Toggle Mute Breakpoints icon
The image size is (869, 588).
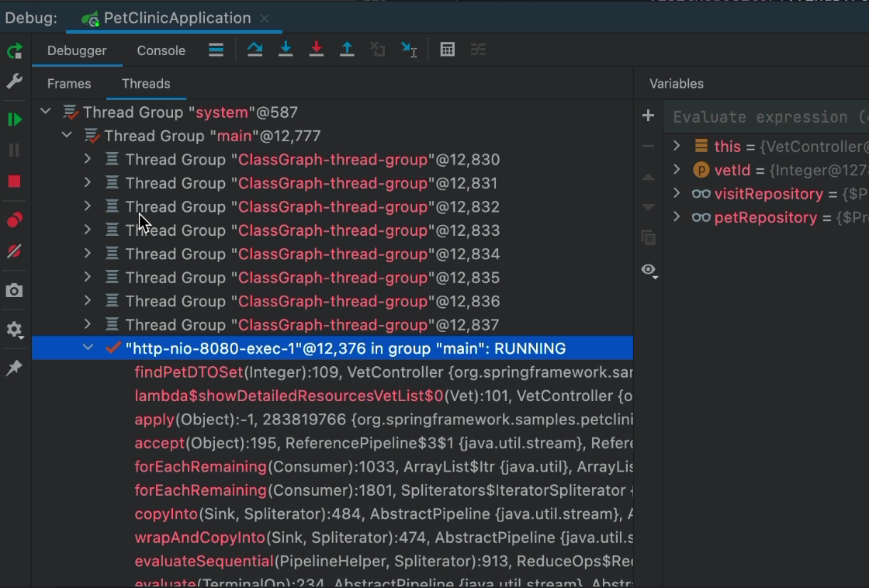click(14, 251)
